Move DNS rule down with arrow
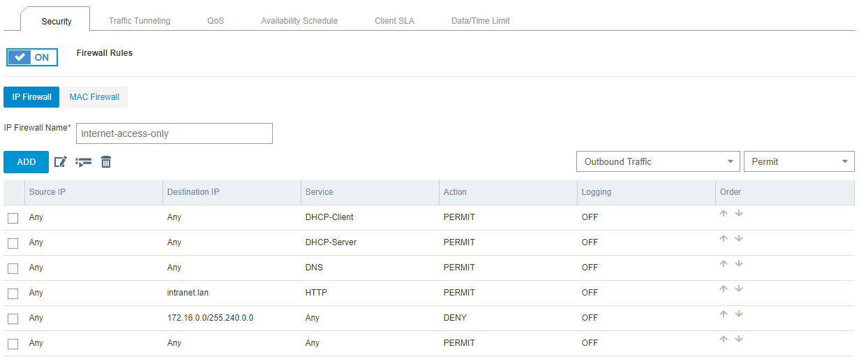 tap(739, 264)
